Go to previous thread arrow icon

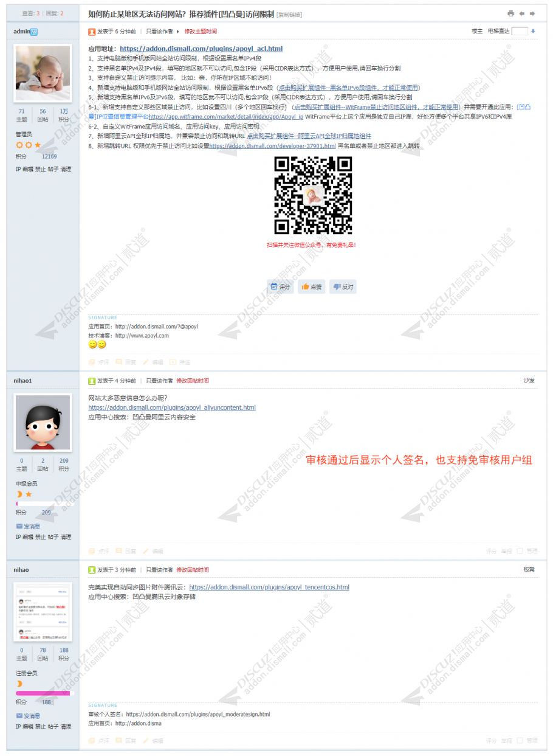click(x=521, y=13)
